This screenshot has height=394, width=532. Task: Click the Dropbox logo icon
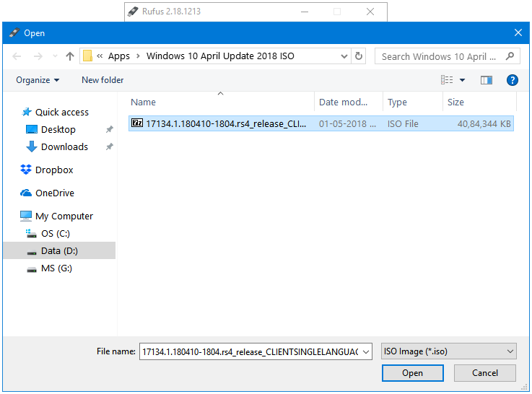[26, 170]
